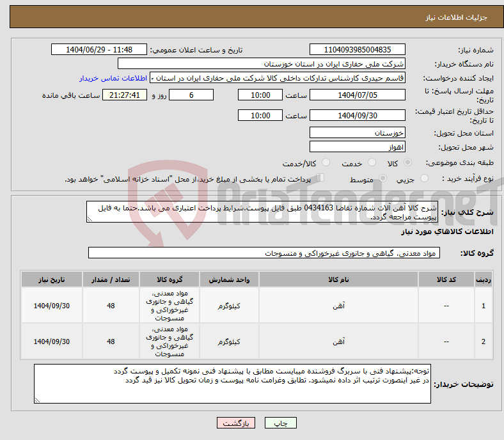
Task: Click need date 1404/09/30 in row 1
Action: click(x=51, y=306)
